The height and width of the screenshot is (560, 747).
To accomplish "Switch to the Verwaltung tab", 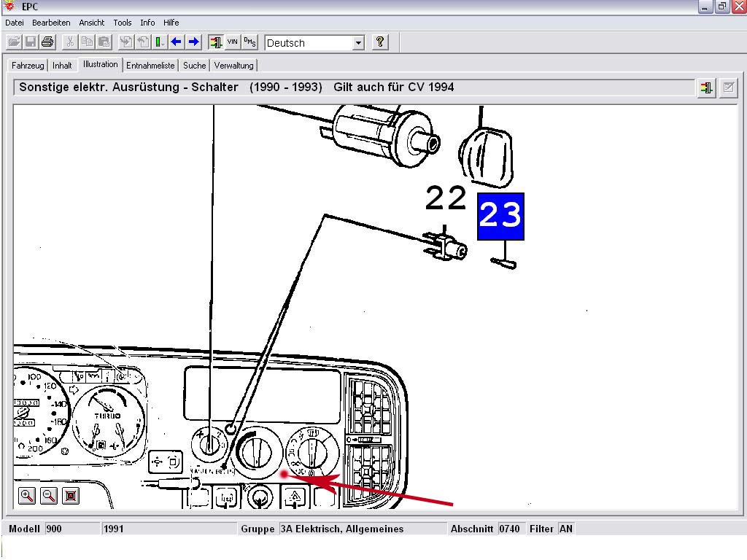I will click(x=233, y=65).
